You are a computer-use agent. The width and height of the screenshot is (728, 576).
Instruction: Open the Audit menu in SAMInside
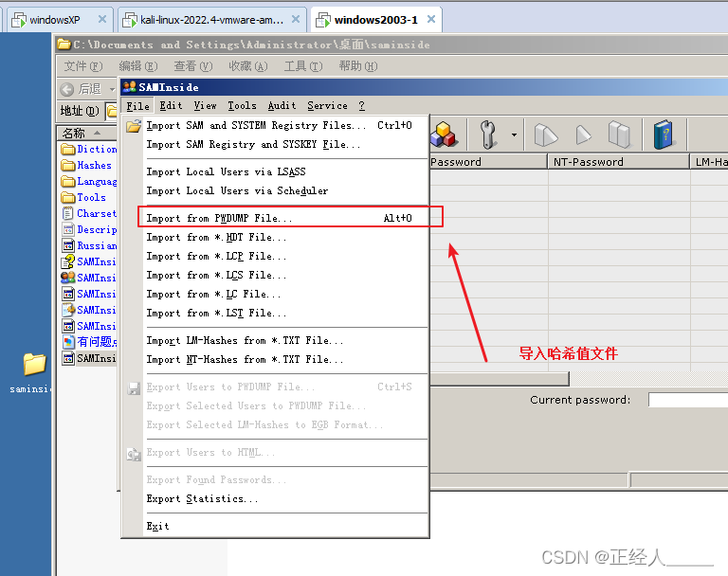282,106
